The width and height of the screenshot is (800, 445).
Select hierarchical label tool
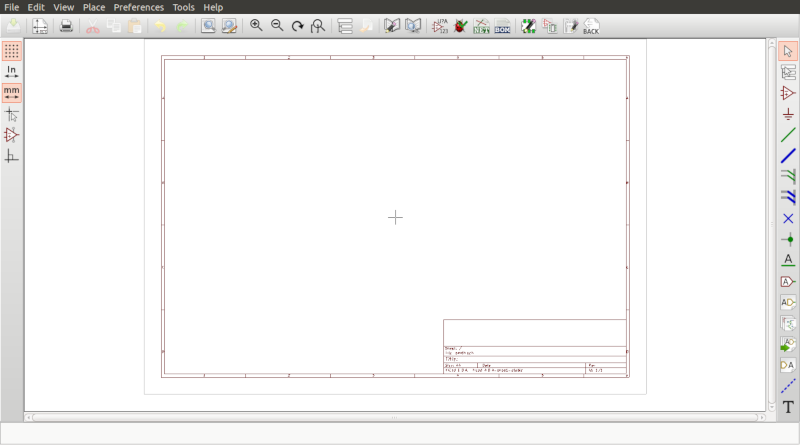[788, 303]
